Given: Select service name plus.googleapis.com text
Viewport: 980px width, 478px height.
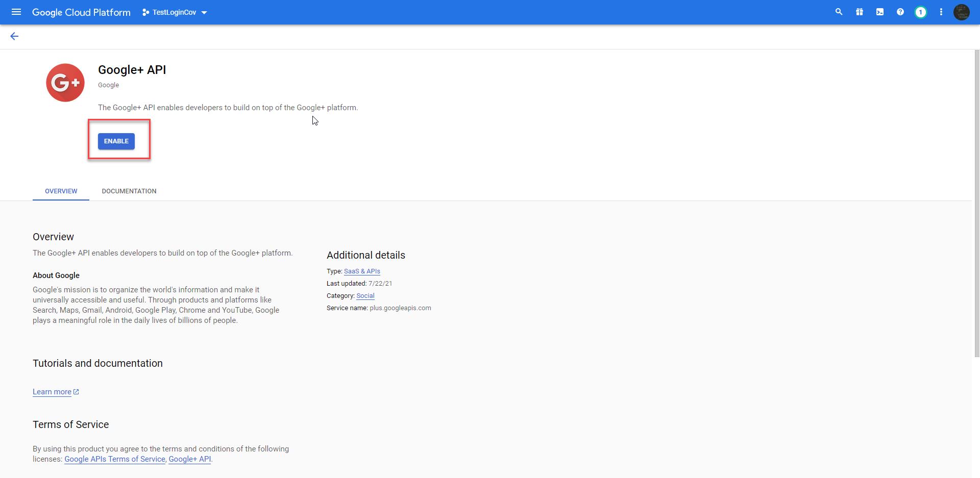Looking at the screenshot, I should click(x=400, y=308).
